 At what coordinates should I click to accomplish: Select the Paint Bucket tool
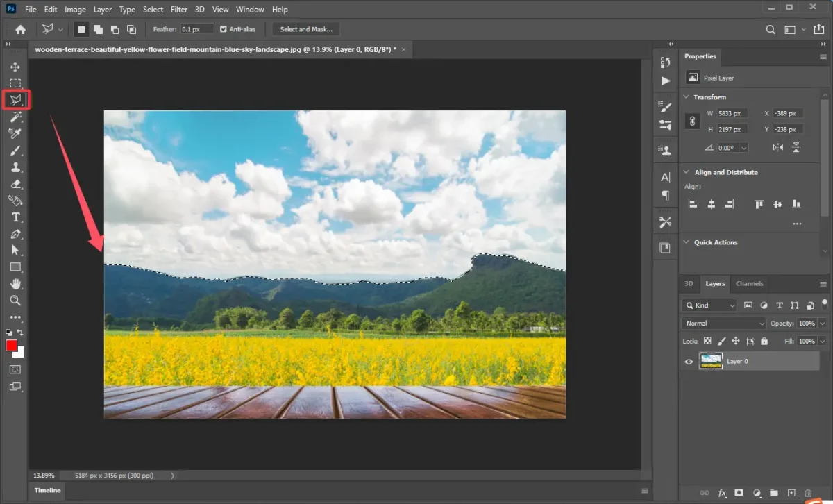coord(15,201)
